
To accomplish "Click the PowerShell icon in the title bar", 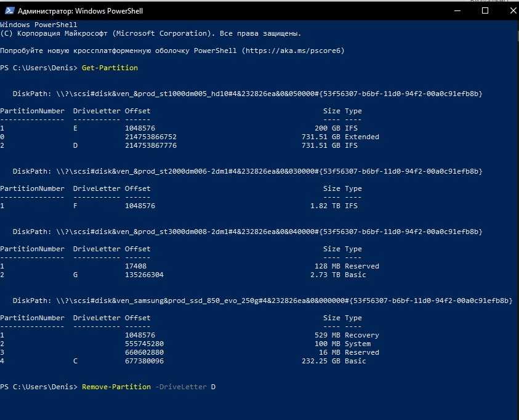I will 7,11.
